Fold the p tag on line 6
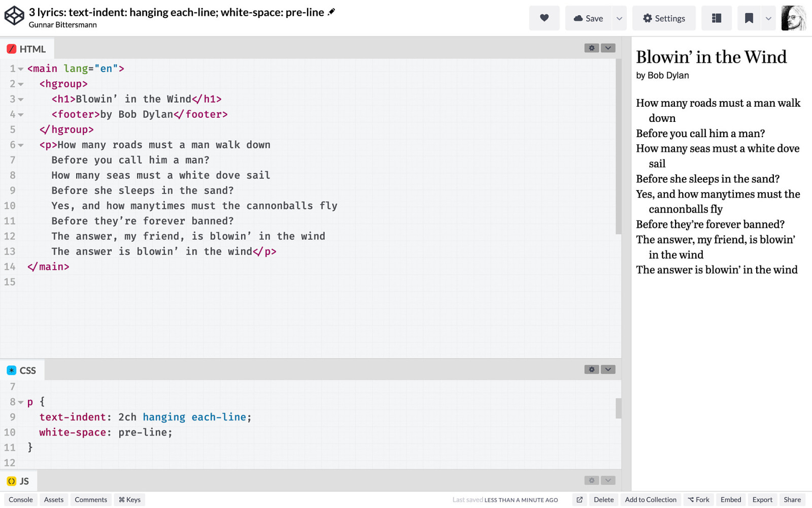This screenshot has height=508, width=812. pyautogui.click(x=21, y=145)
